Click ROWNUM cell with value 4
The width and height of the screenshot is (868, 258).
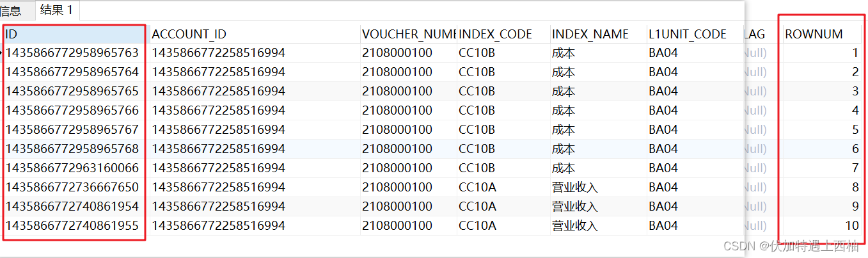click(x=823, y=111)
